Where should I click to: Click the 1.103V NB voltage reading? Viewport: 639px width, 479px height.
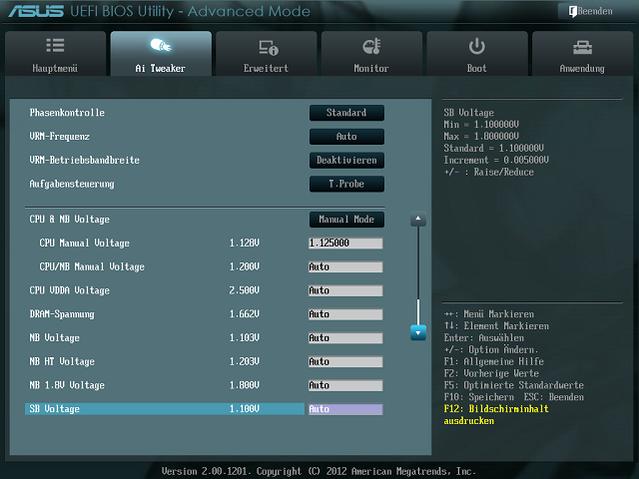(x=244, y=338)
